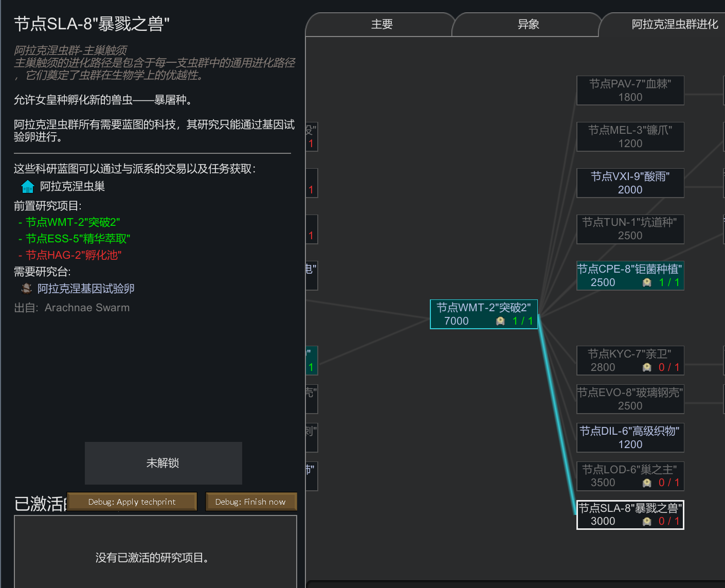Open the 阿拉克涅基因试验卵 research bench link

pos(86,289)
